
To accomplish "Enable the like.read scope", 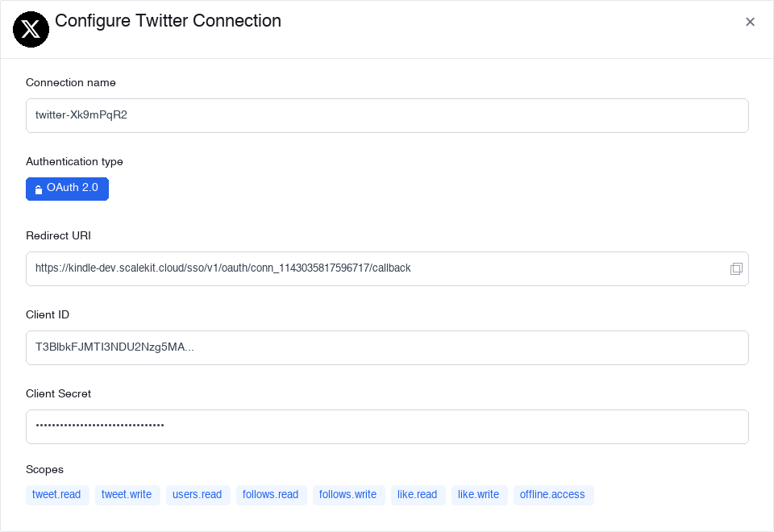I will (x=418, y=494).
